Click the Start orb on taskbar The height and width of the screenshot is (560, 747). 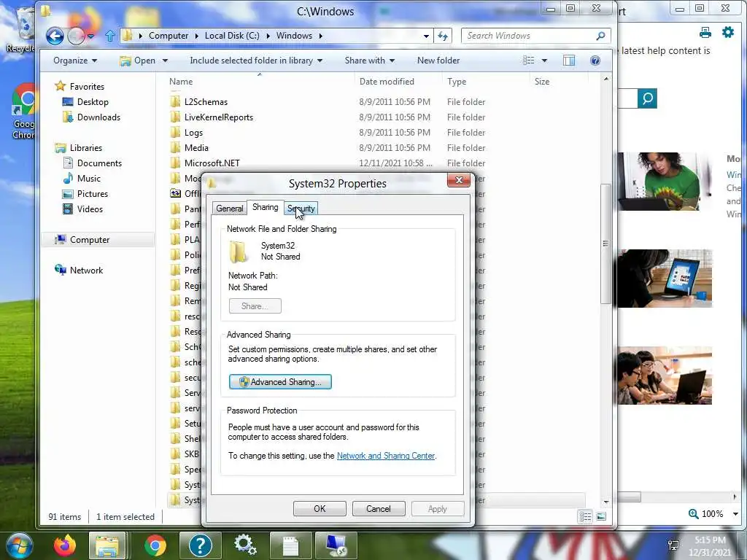click(x=18, y=545)
